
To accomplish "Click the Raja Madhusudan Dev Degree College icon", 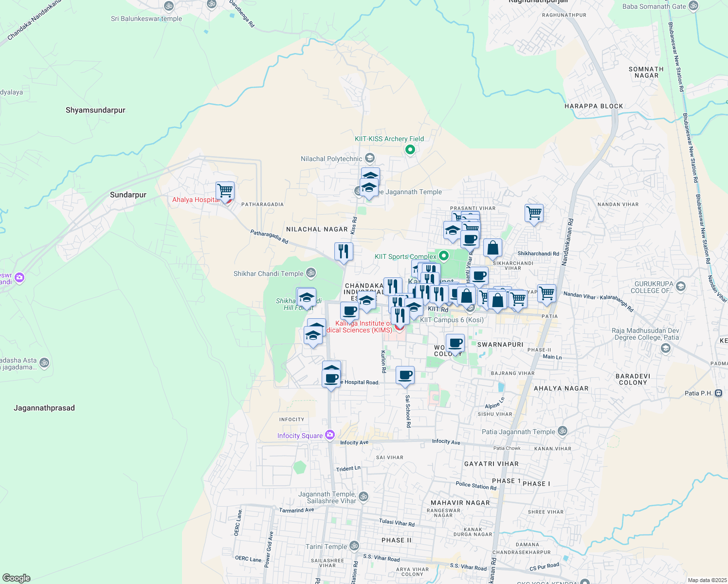I will pyautogui.click(x=666, y=348).
